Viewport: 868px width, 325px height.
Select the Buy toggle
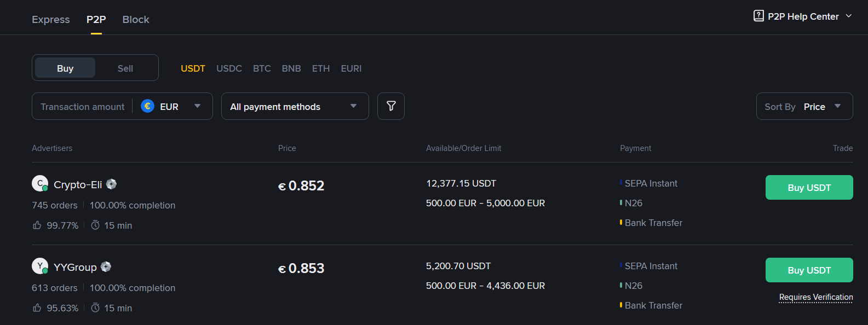(x=64, y=68)
